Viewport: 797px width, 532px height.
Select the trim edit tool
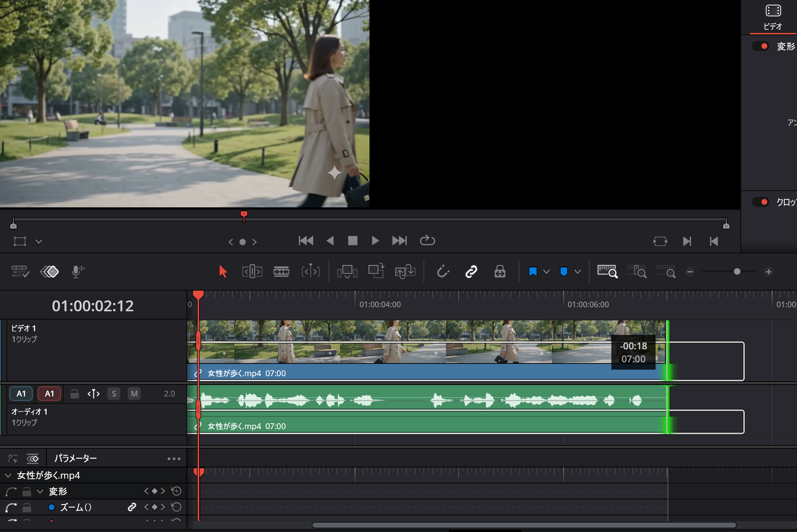[252, 271]
